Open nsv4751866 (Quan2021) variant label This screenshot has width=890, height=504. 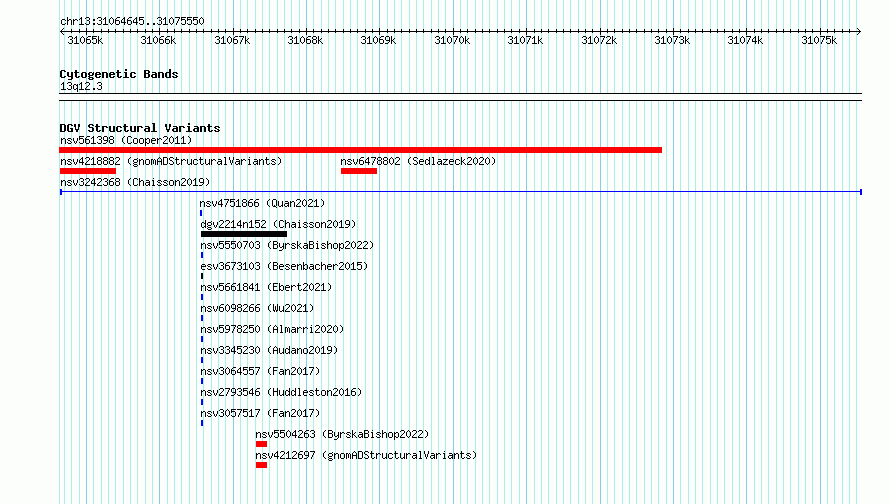(x=262, y=203)
